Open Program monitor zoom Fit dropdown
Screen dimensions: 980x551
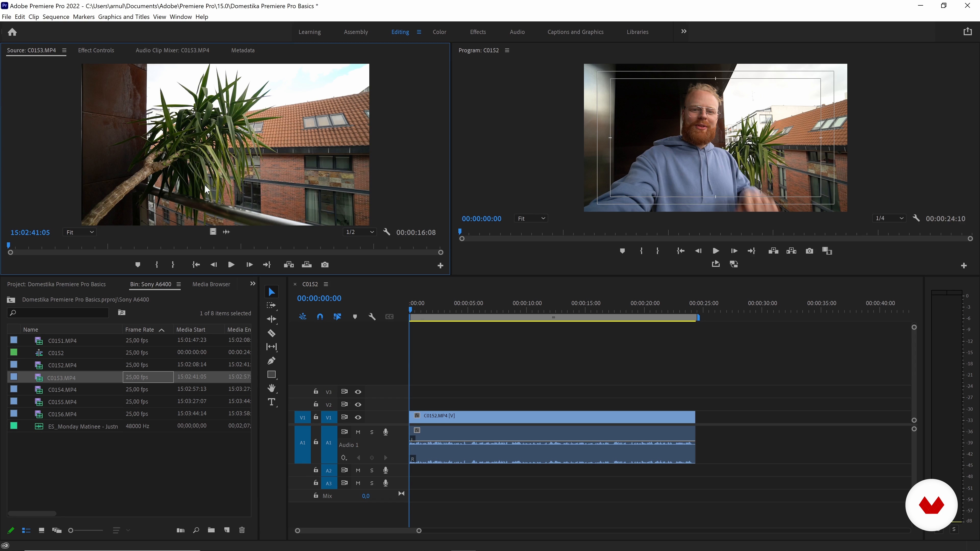[531, 218]
